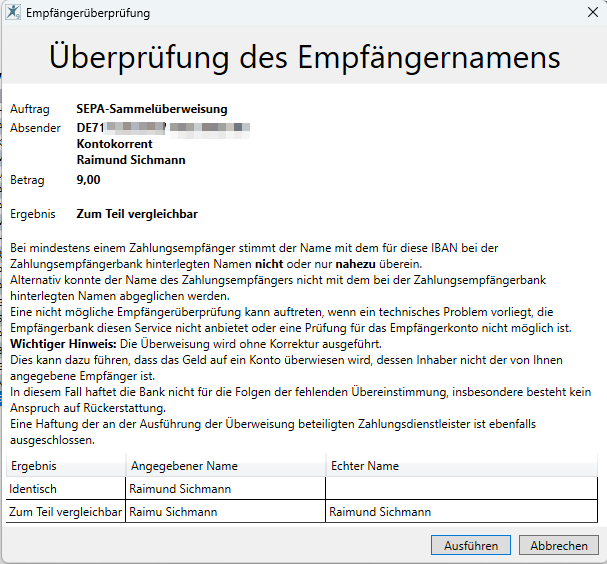Click the Echter Name column header
This screenshot has width=607, height=564.
364,466
